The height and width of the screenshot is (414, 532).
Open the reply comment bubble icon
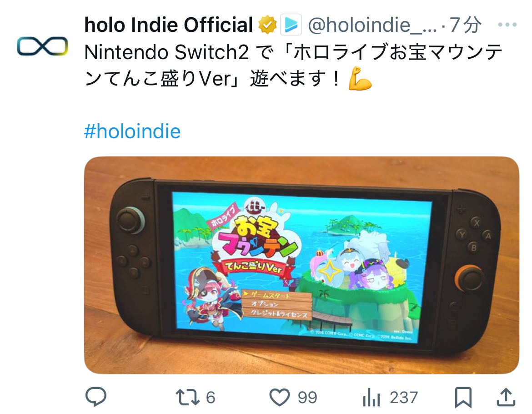pyautogui.click(x=96, y=396)
